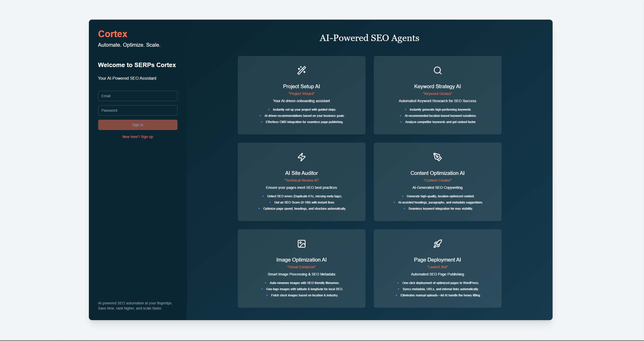The width and height of the screenshot is (644, 341).
Task: Select the Project Setup AI card title
Action: click(301, 86)
